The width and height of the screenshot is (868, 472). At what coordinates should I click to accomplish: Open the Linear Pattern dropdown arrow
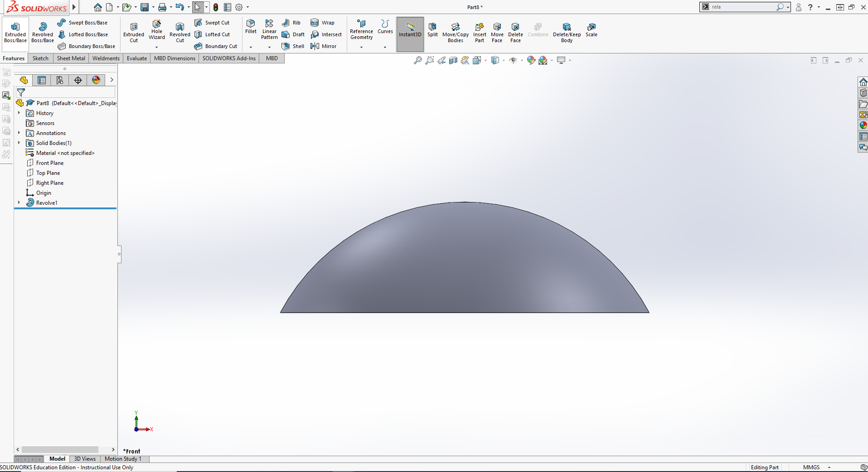coord(269,47)
